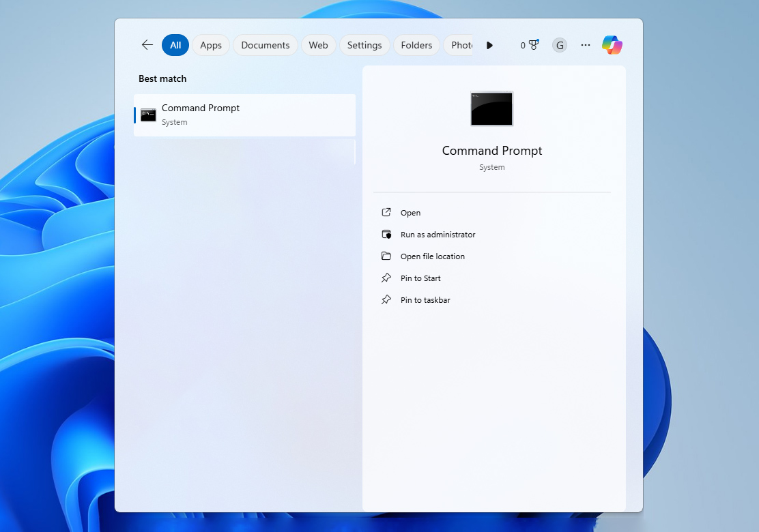Viewport: 759px width, 532px height.
Task: Open Copilot from the search bar
Action: point(612,44)
